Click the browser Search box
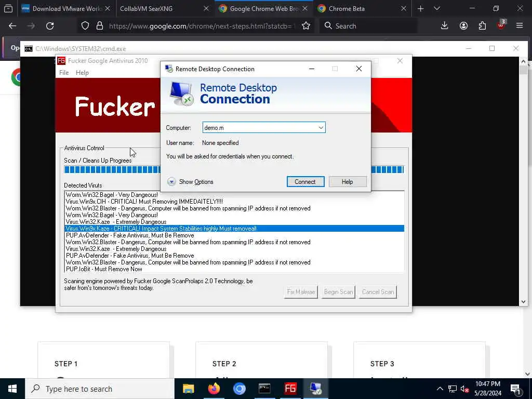This screenshot has width=532, height=399. [368, 26]
